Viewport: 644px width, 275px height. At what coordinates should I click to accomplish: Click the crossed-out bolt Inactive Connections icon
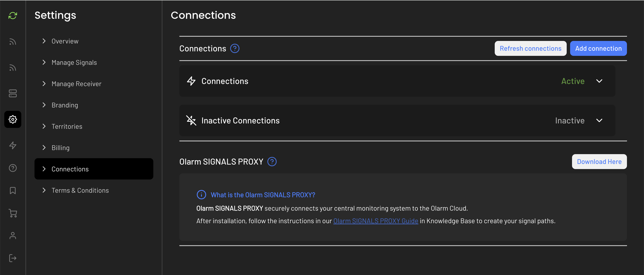191,120
